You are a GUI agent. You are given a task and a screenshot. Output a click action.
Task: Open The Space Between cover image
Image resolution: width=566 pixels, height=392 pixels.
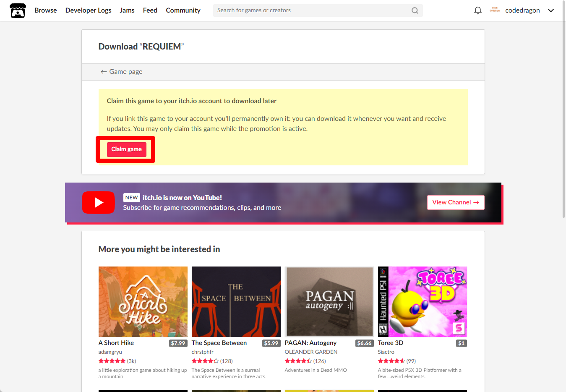pos(236,302)
